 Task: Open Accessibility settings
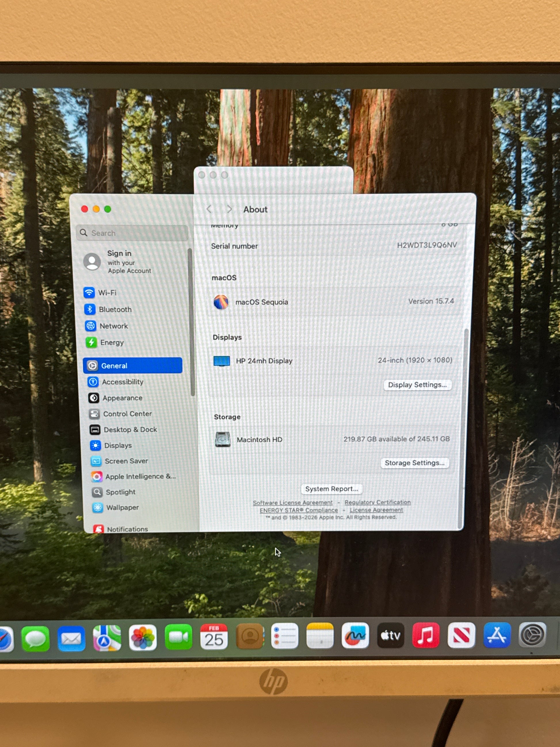point(122,382)
